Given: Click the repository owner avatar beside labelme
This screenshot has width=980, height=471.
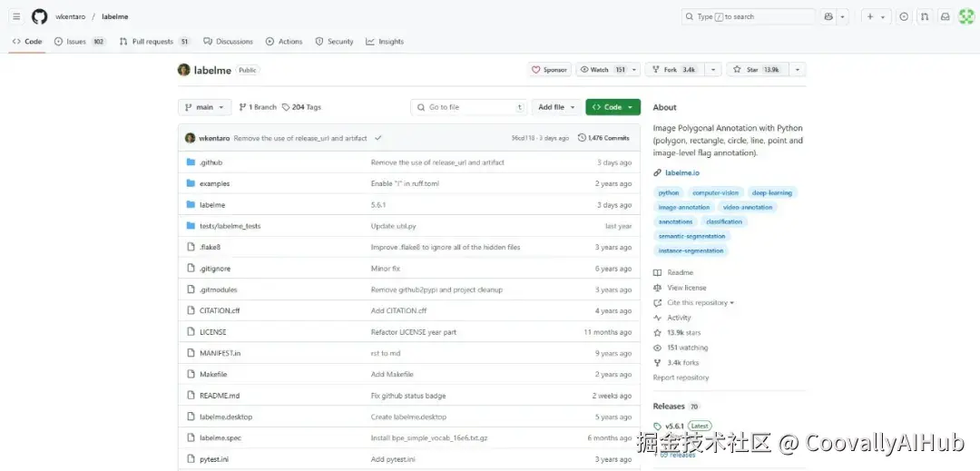Looking at the screenshot, I should point(183,70).
